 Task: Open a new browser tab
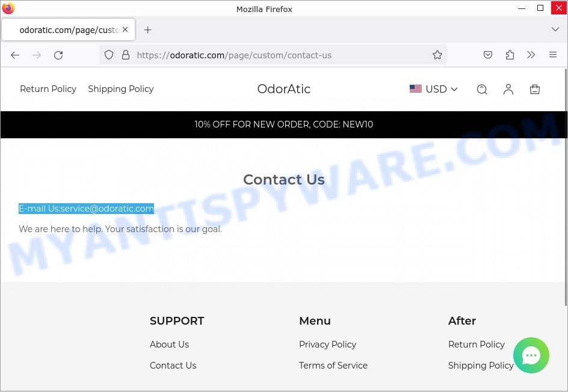point(147,29)
